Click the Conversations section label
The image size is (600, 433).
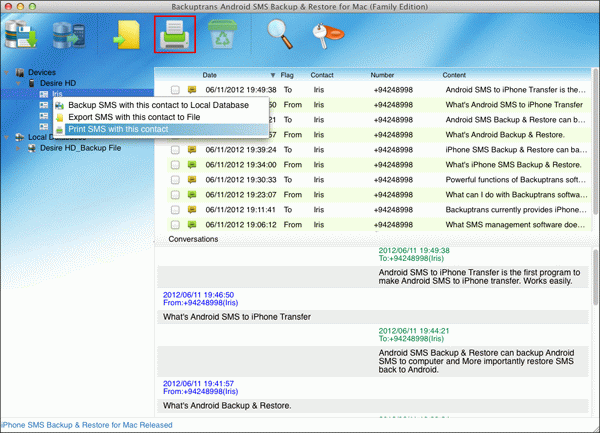point(193,239)
